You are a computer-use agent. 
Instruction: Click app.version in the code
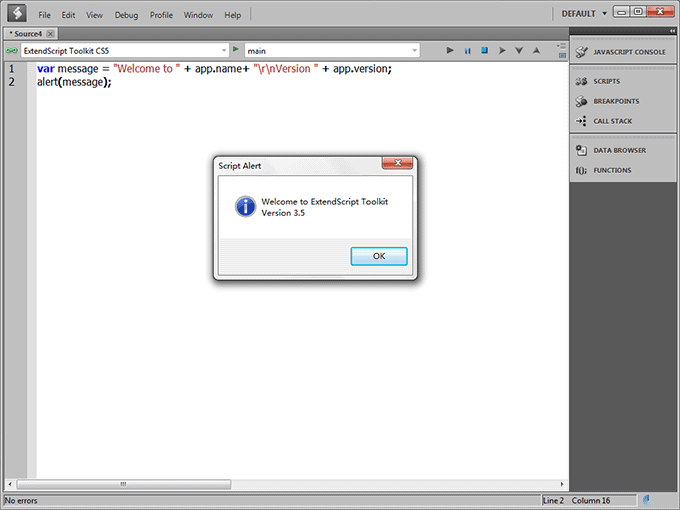coord(361,69)
